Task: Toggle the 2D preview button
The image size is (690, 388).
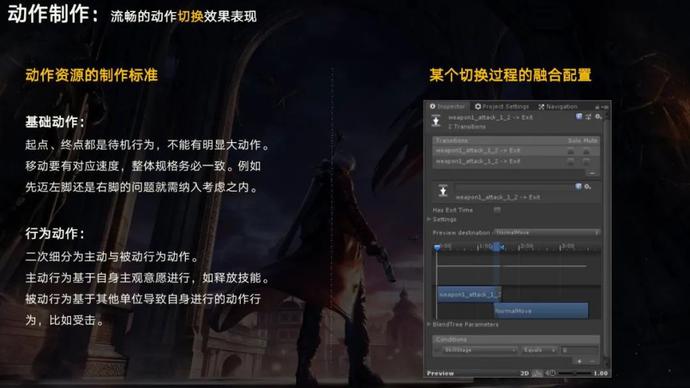Action: click(x=525, y=373)
